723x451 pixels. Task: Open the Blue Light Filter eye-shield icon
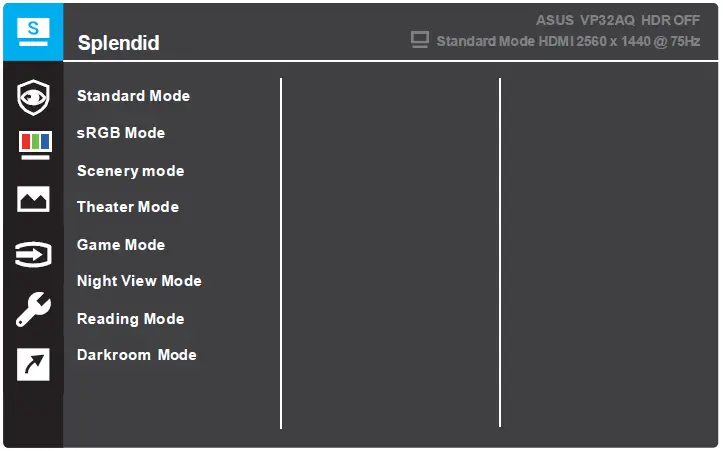(x=33, y=97)
